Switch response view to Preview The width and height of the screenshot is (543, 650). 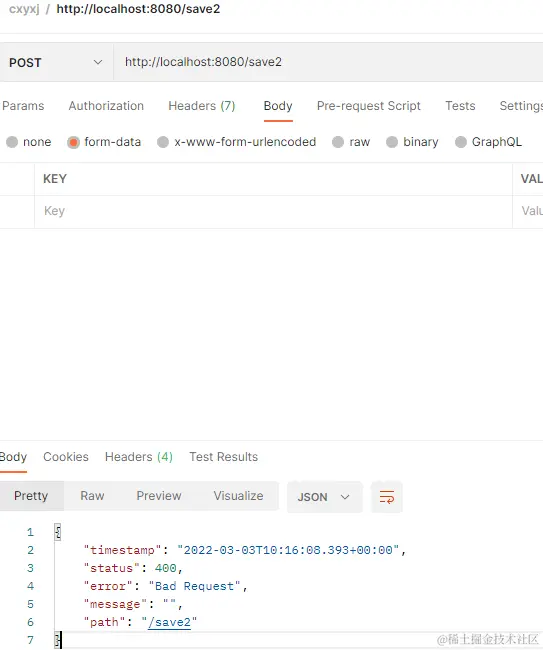159,496
